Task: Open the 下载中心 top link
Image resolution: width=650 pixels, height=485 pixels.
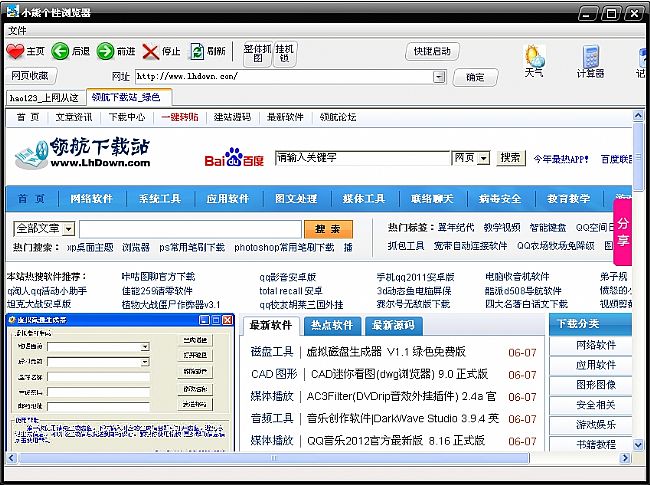Action: click(127, 117)
